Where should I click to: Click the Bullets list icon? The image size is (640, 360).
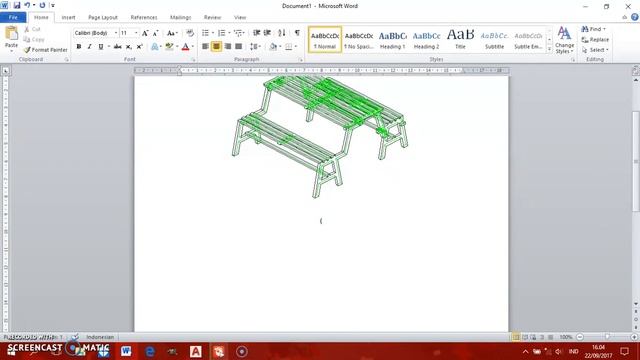pyautogui.click(x=205, y=33)
